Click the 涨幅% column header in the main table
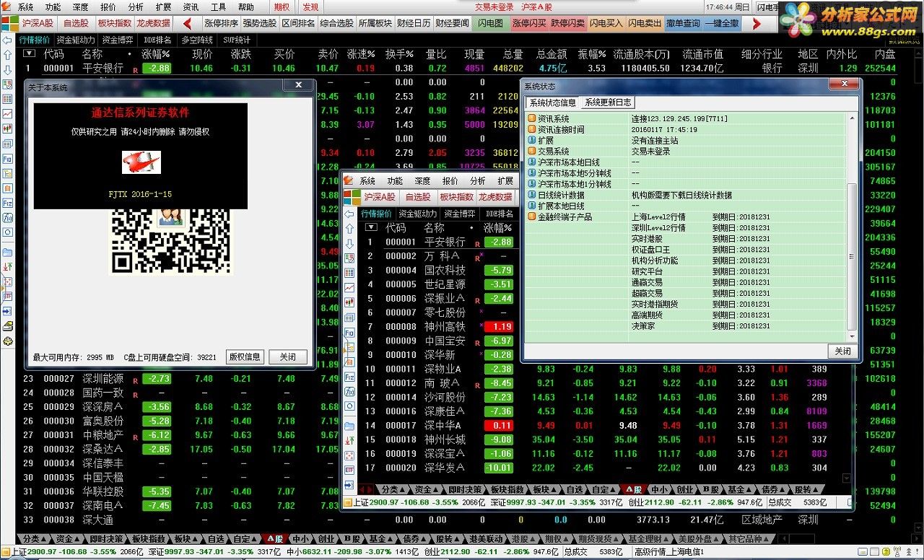 pos(156,54)
